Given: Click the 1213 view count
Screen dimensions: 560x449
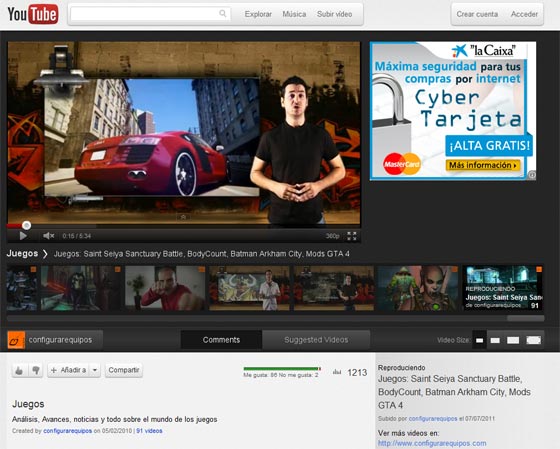Looking at the screenshot, I should [357, 373].
